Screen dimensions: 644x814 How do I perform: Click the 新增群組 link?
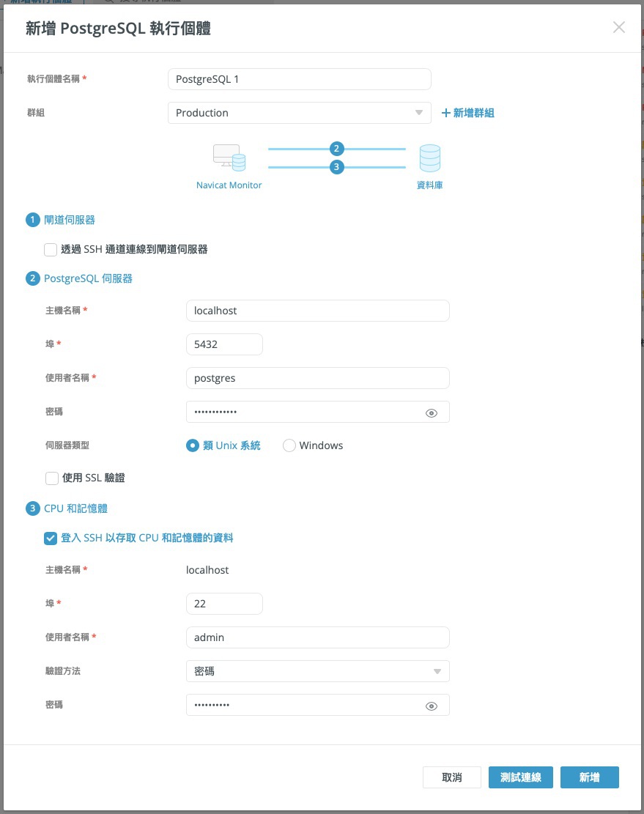tap(469, 113)
